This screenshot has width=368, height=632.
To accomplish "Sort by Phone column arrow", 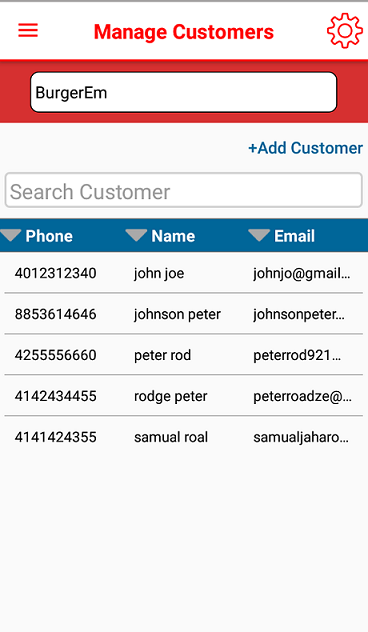I will point(11,235).
